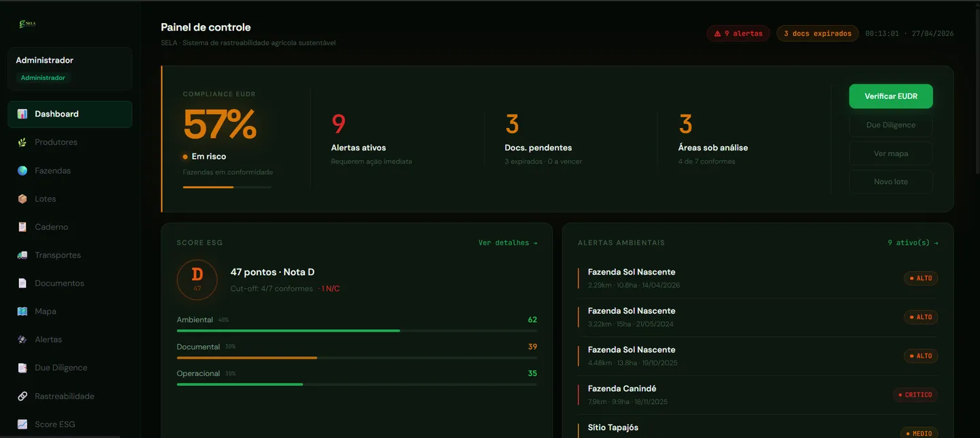Click the warning triangle in alertas badge
Viewport: 980px width, 438px height.
pyautogui.click(x=717, y=33)
